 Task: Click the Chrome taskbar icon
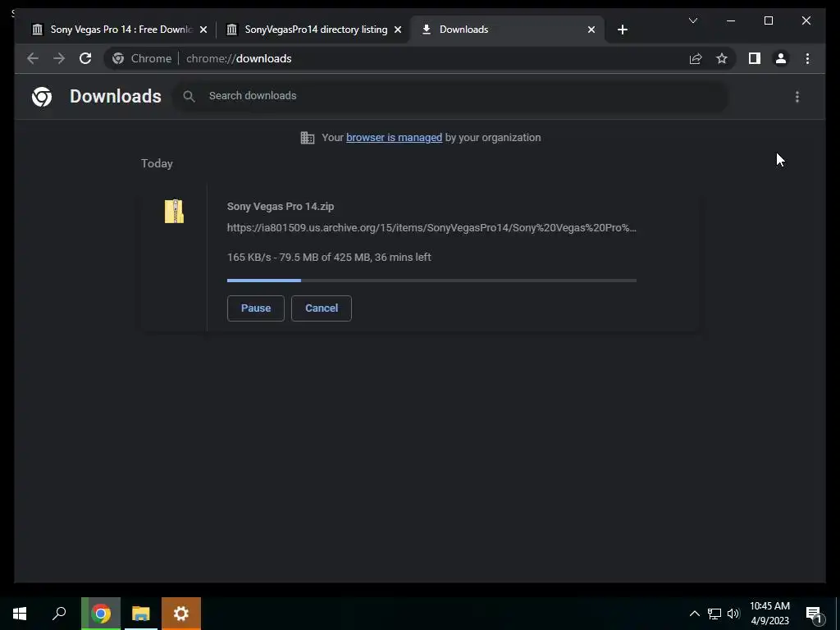(101, 614)
